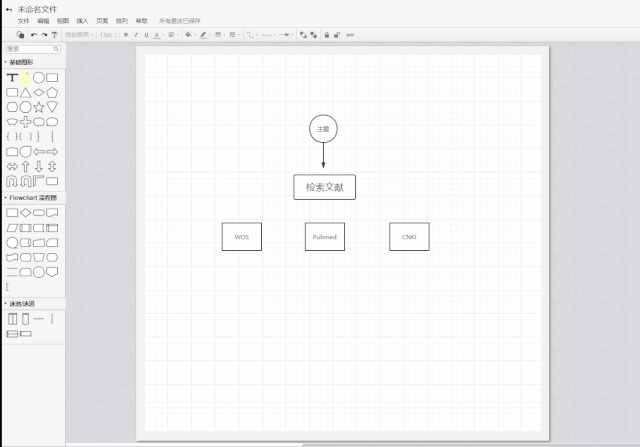Viewport: 640px width, 447px height.
Task: Choose the star shape from basic shapes
Action: (x=38, y=106)
